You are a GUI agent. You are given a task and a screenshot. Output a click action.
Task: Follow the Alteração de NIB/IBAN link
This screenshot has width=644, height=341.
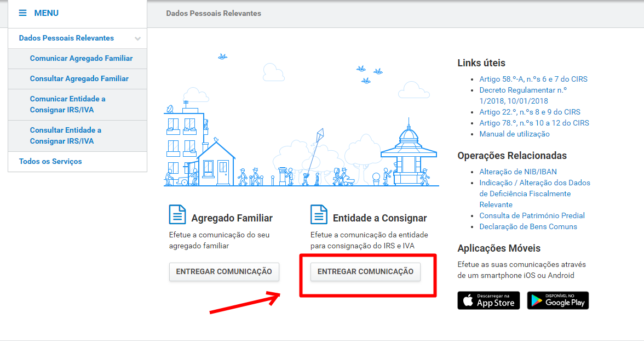[x=518, y=172]
